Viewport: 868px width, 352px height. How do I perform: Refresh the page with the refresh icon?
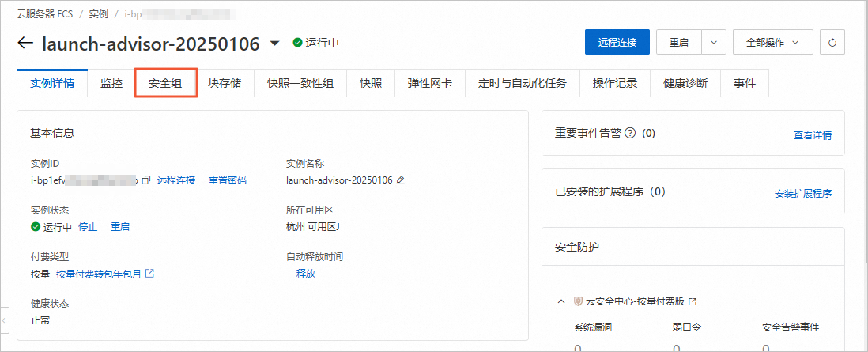(832, 42)
